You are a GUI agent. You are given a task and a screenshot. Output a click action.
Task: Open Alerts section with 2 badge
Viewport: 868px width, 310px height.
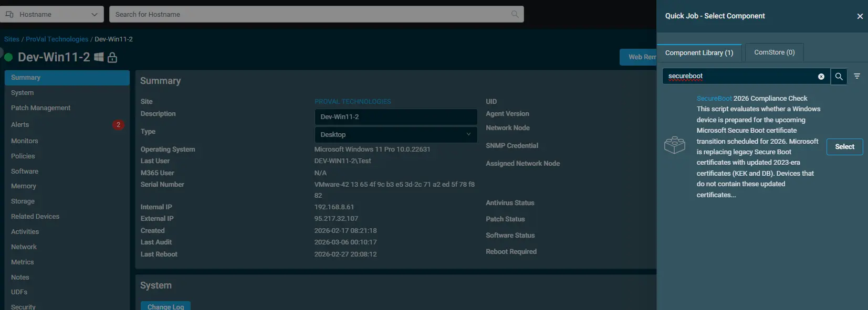point(20,125)
